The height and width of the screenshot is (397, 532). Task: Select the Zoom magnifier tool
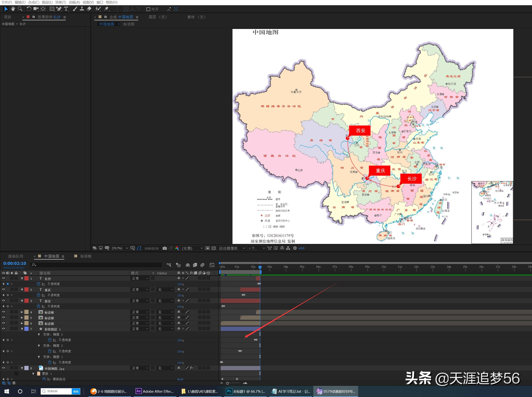20,9
